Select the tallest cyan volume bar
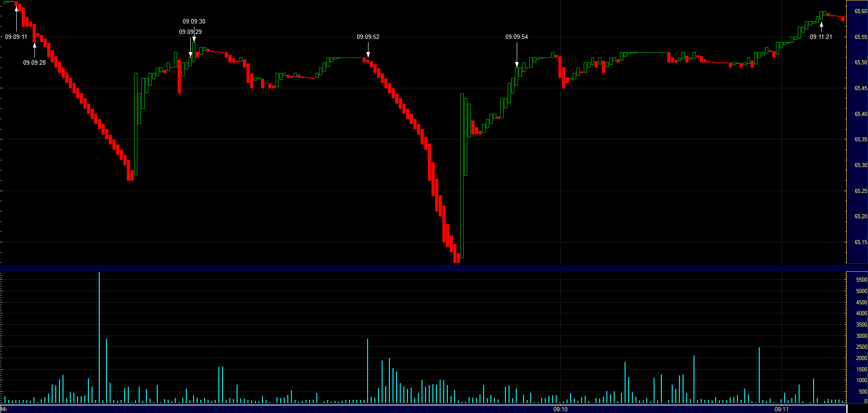 (99, 337)
